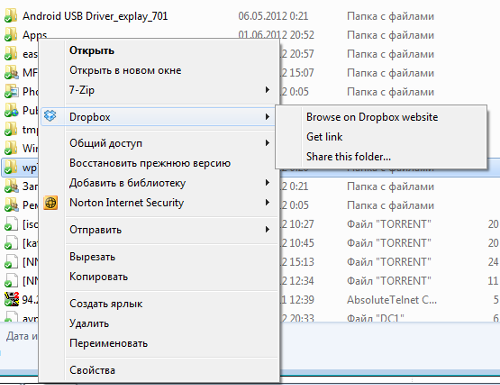Click the Android USB Driver_explay_701 name
The height and width of the screenshot is (385, 500).
click(x=95, y=16)
